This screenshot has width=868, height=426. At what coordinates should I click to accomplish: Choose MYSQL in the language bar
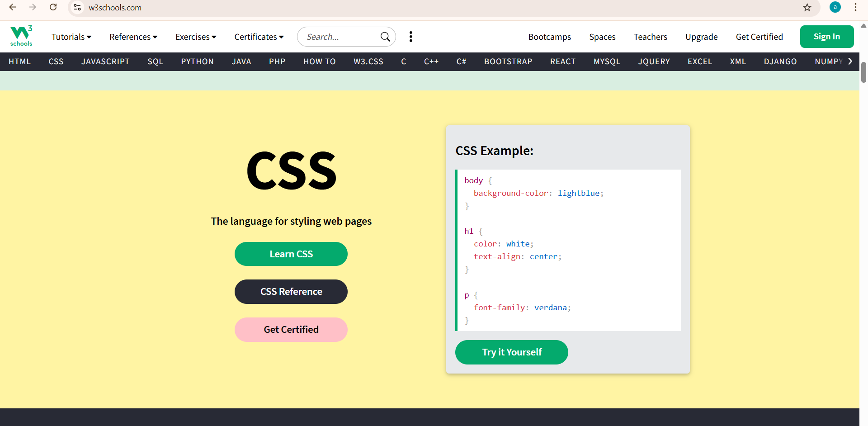click(607, 62)
